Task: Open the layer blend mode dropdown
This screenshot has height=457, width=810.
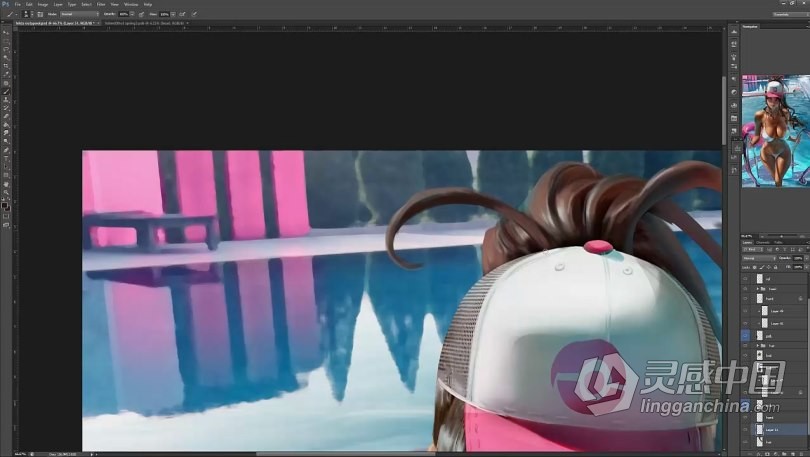Action: (x=759, y=258)
